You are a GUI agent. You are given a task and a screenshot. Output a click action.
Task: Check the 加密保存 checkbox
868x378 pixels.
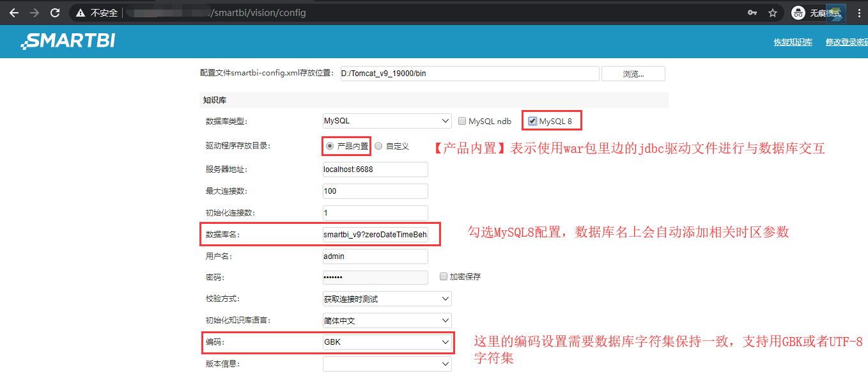click(444, 277)
